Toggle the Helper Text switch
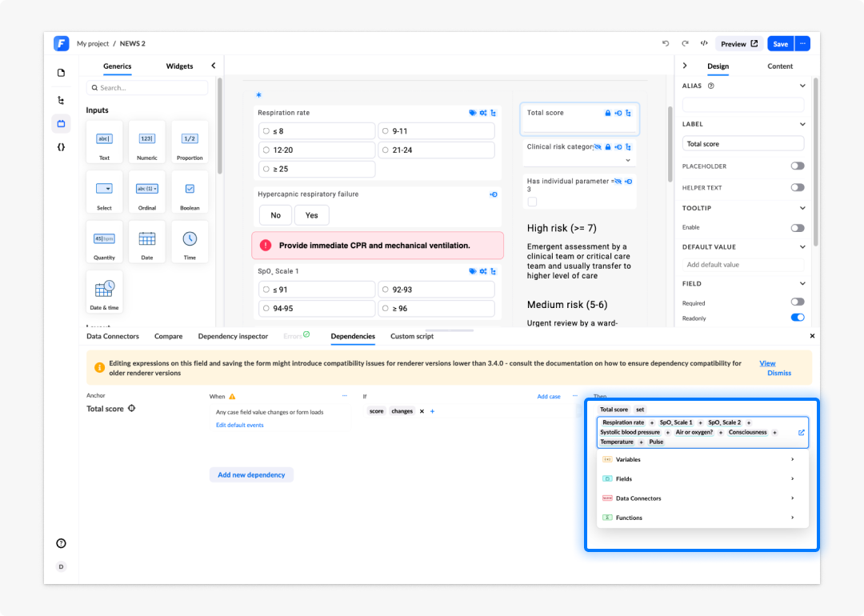The width and height of the screenshot is (864, 616). pyautogui.click(x=798, y=187)
